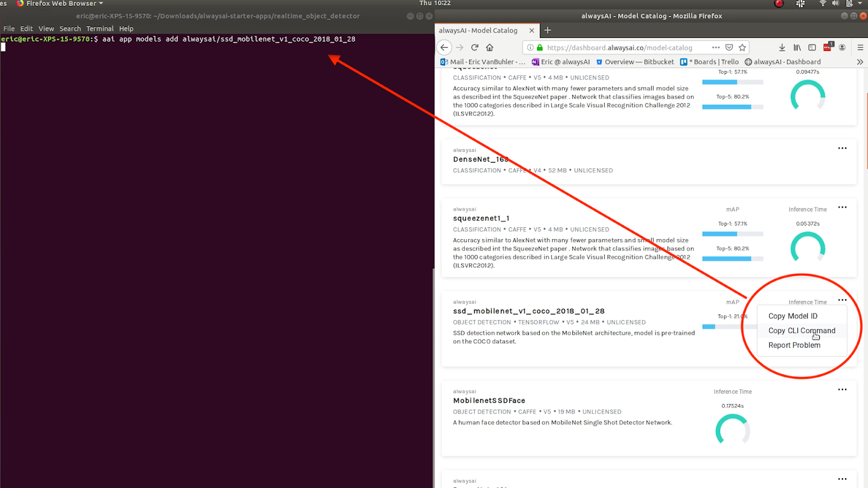Click squeezenet1_1 Top-1 57.1% progress bar
Screen dimensions: 868x488
[x=732, y=234]
